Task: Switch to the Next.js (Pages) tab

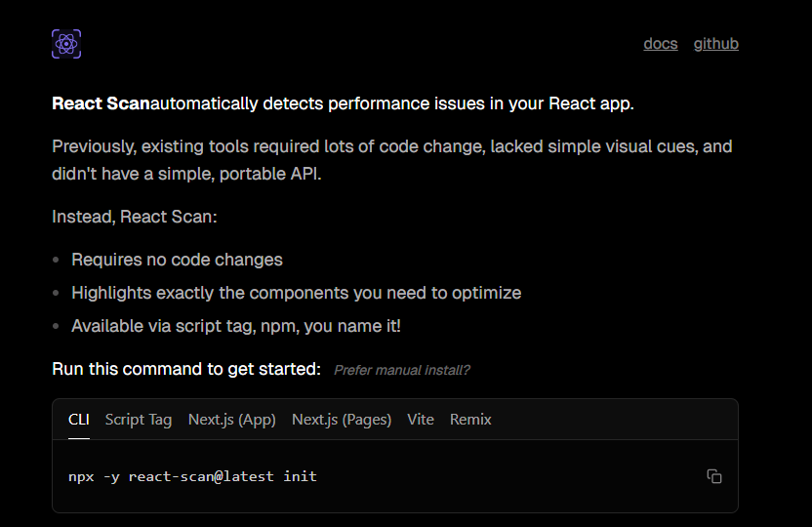Action: [x=342, y=420]
